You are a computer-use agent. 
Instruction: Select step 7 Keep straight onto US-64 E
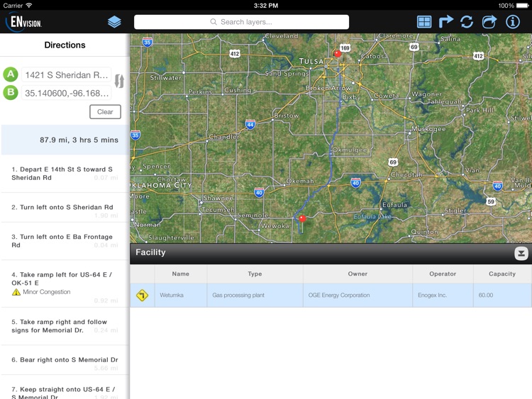[65, 387]
